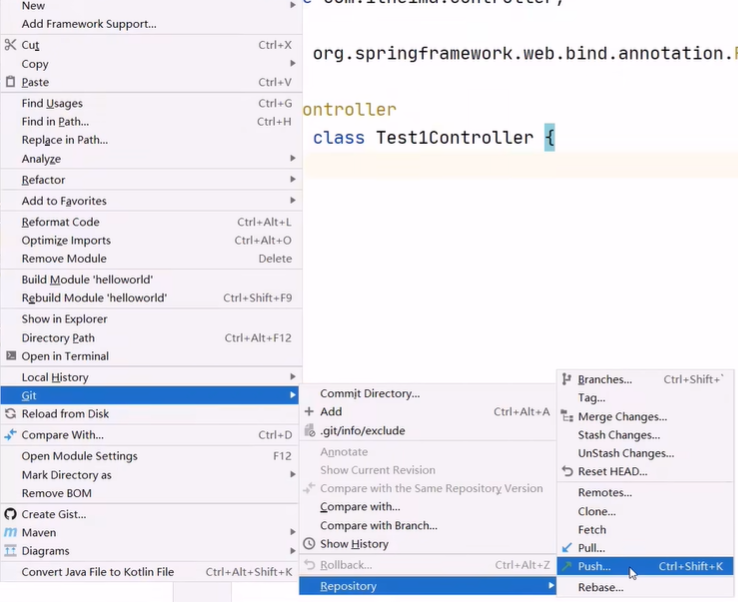Choose Optimize Imports
The width and height of the screenshot is (738, 602).
pyautogui.click(x=151, y=240)
